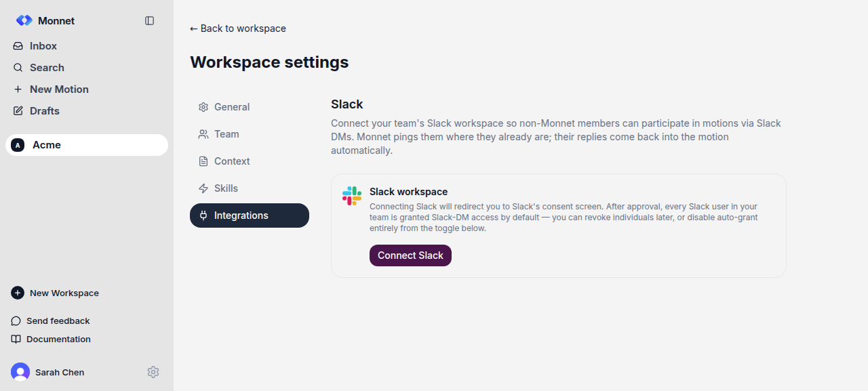Click the Connect Slack button
The image size is (868, 391).
(x=410, y=255)
